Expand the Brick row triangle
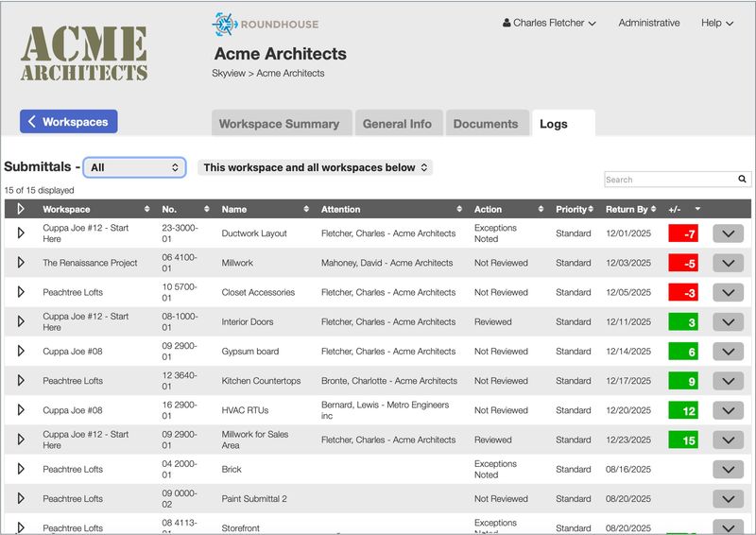This screenshot has width=756, height=535. tap(21, 469)
